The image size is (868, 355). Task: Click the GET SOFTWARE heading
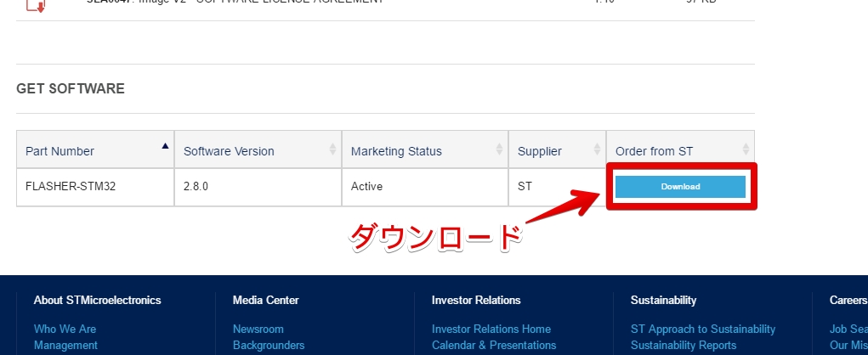tap(71, 88)
